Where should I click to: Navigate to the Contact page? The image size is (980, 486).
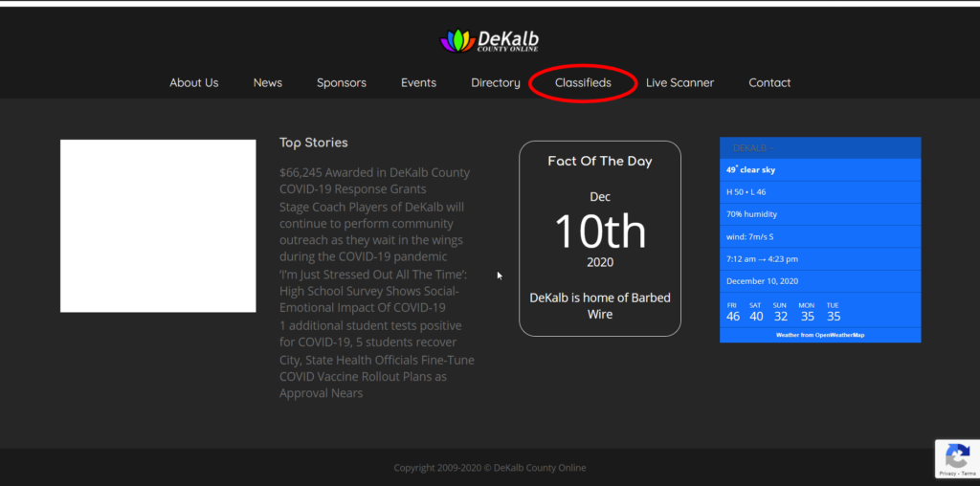click(x=769, y=83)
